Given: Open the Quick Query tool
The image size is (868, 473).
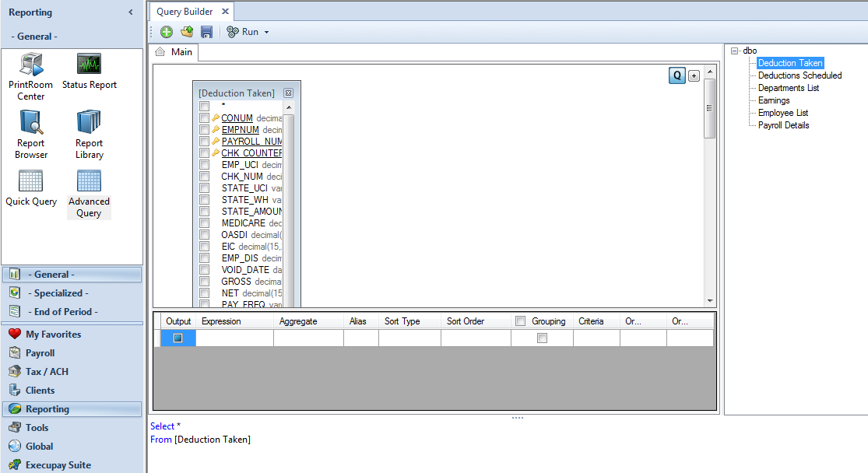Looking at the screenshot, I should (x=31, y=188).
